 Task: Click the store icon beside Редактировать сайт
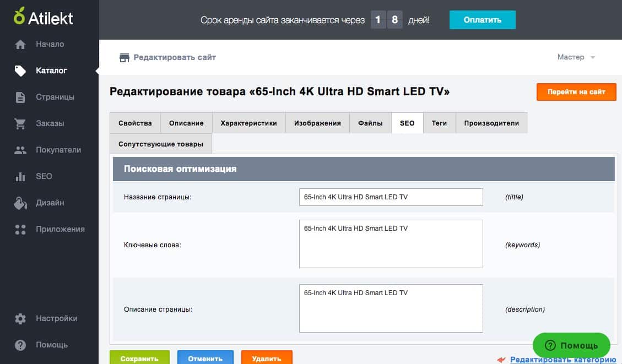[125, 58]
